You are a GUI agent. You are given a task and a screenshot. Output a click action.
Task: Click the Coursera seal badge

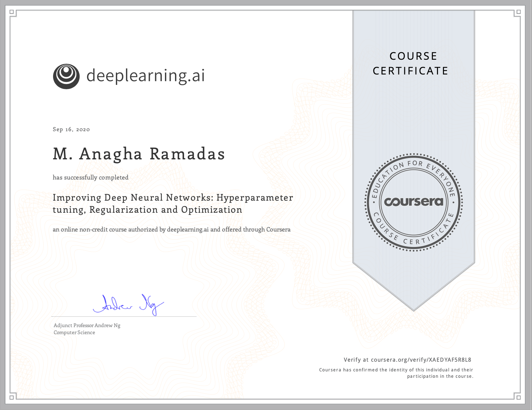coord(414,202)
